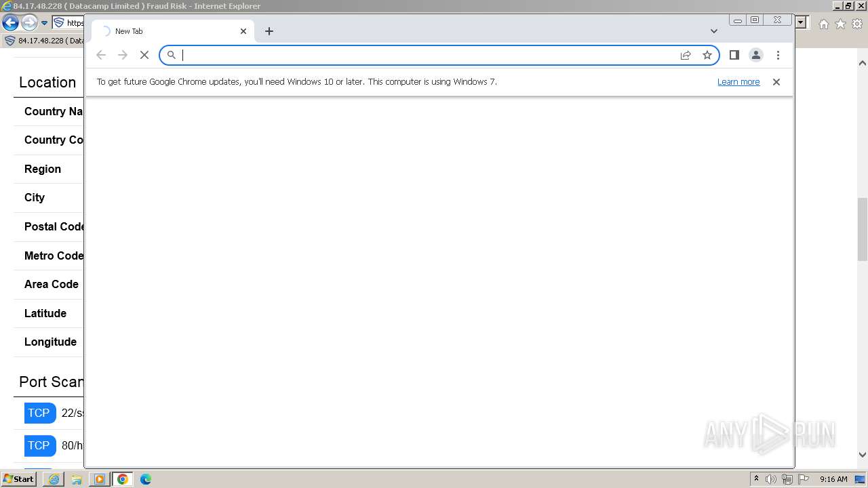This screenshot has width=868, height=488.
Task: Click Internet Explorer's vertical scrollbar thumb
Action: click(863, 229)
